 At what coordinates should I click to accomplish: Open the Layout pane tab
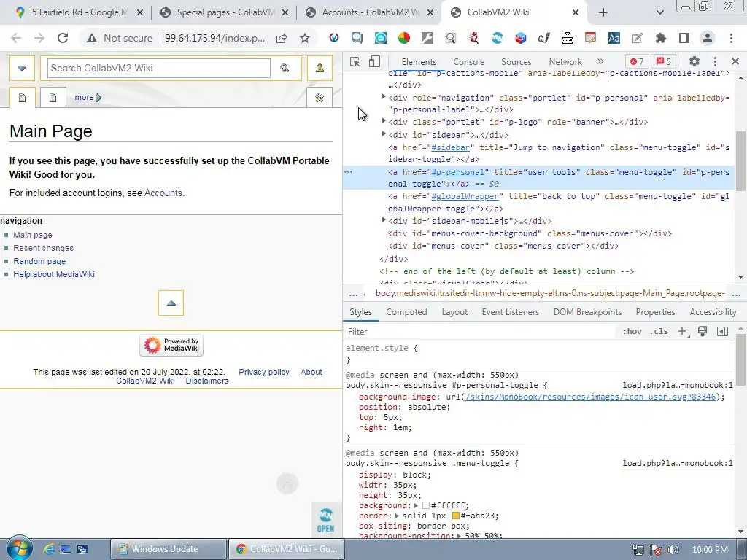(x=454, y=312)
